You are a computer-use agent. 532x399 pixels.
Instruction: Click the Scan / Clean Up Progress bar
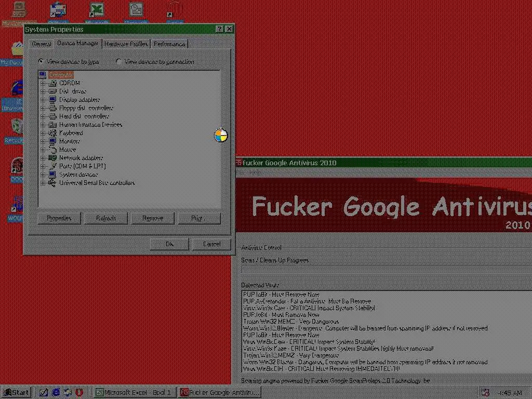(387, 270)
